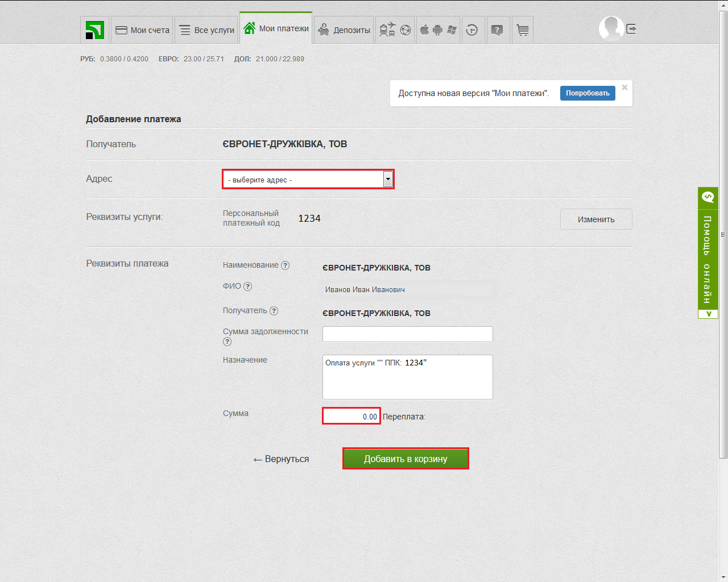
Task: Click the Добавление платежа heading
Action: (134, 119)
